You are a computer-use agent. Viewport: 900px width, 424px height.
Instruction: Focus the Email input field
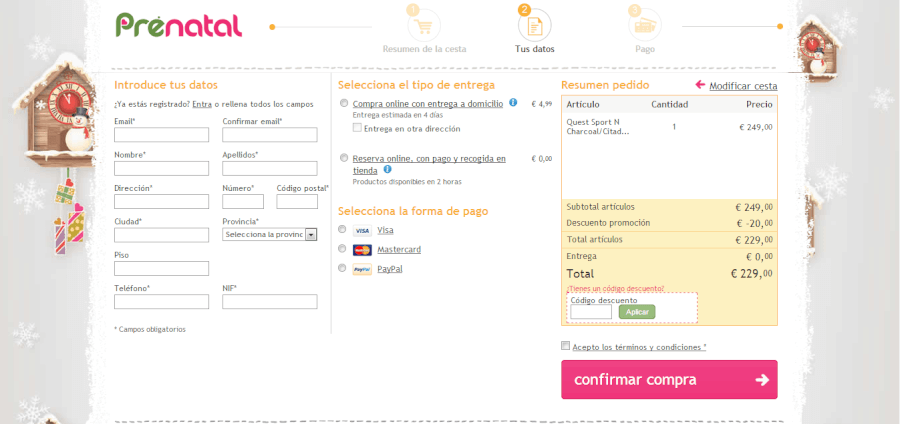tap(161, 135)
